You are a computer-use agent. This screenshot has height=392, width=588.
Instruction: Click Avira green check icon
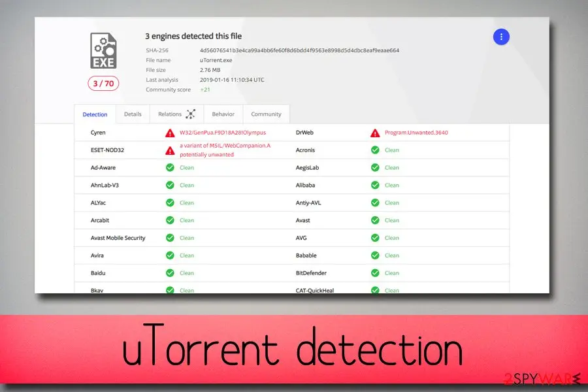click(x=170, y=255)
